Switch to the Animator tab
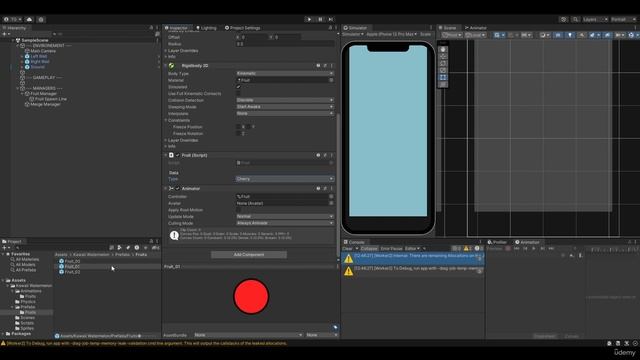 (x=476, y=28)
